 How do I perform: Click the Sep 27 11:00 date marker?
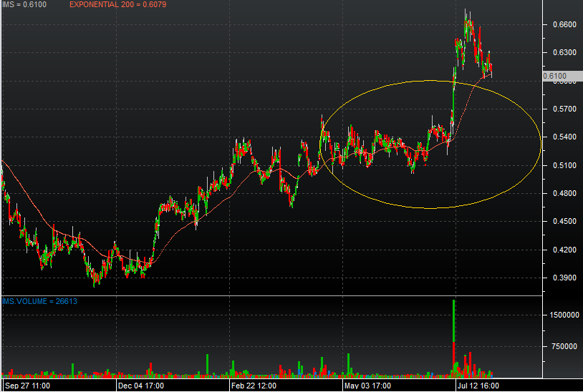coord(26,386)
